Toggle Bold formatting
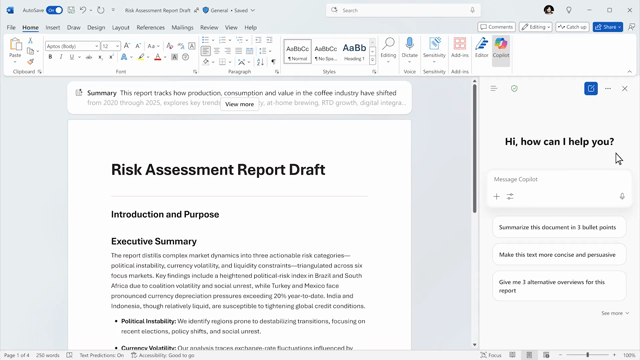Screen dimensions: 640x360 coord(50,57)
